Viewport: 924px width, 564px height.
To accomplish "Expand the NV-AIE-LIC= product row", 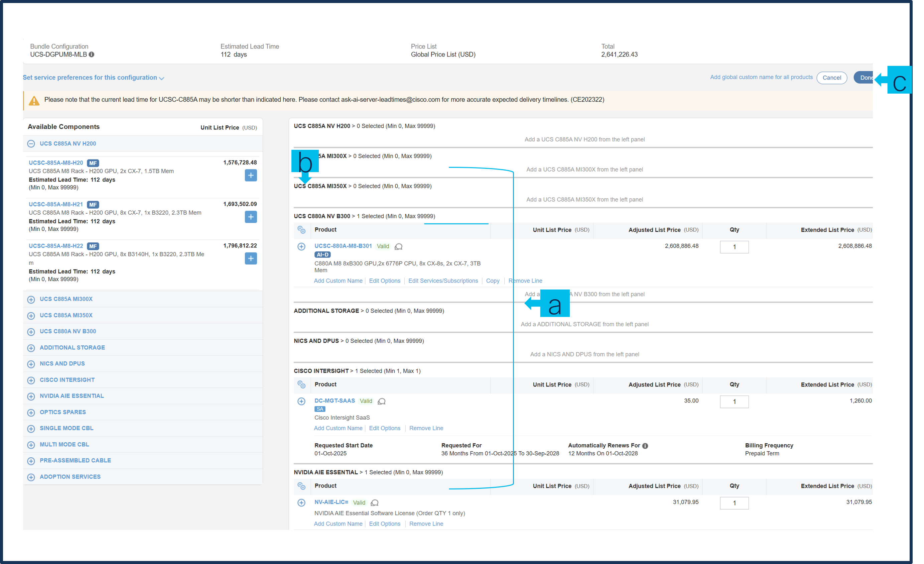I will (x=301, y=502).
